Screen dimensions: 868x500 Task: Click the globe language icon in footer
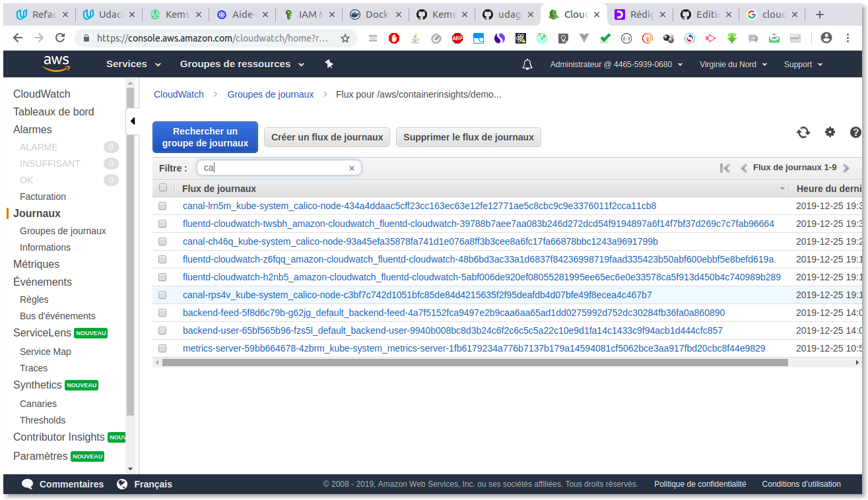click(122, 484)
